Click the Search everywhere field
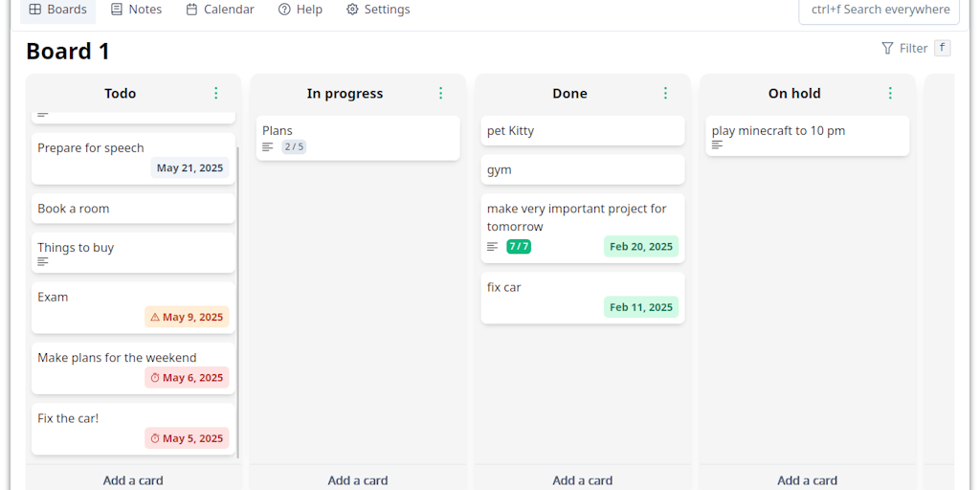This screenshot has height=490, width=980. [x=880, y=10]
